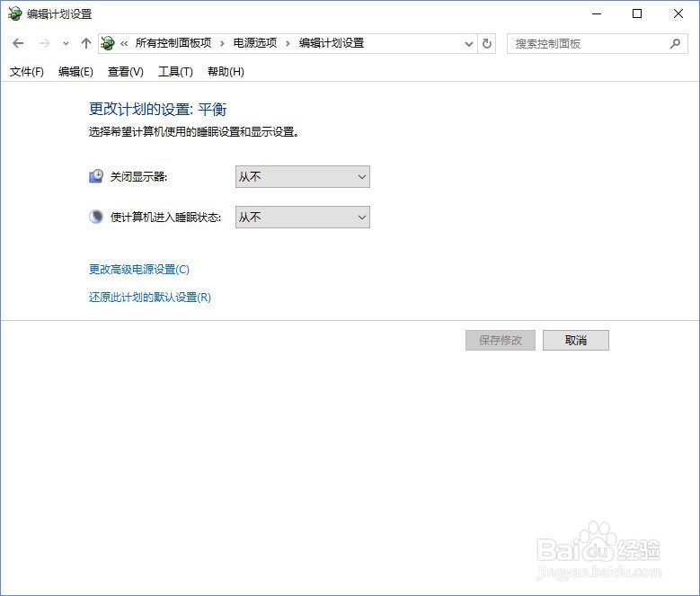The height and width of the screenshot is (596, 700).
Task: Open the address bar history dropdown
Action: click(469, 44)
